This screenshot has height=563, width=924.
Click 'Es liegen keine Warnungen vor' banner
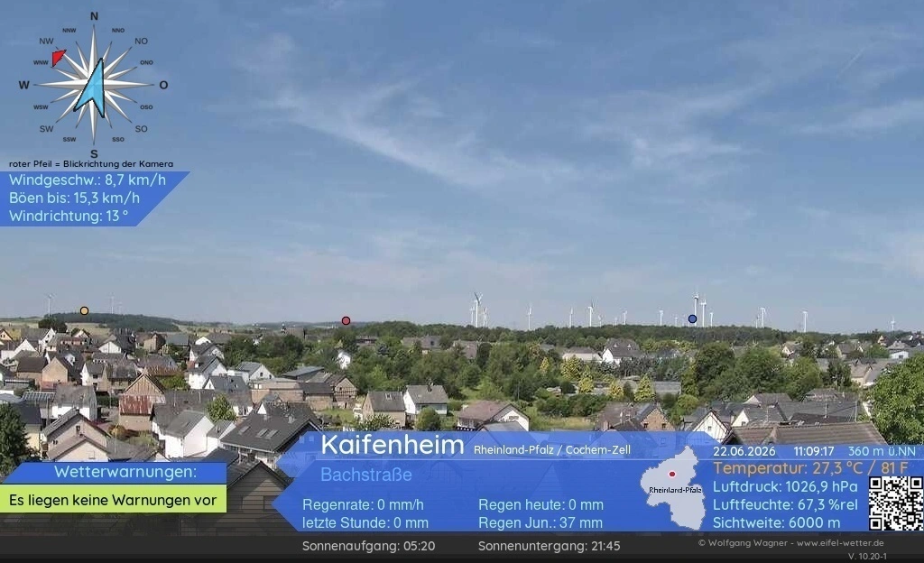(x=113, y=500)
